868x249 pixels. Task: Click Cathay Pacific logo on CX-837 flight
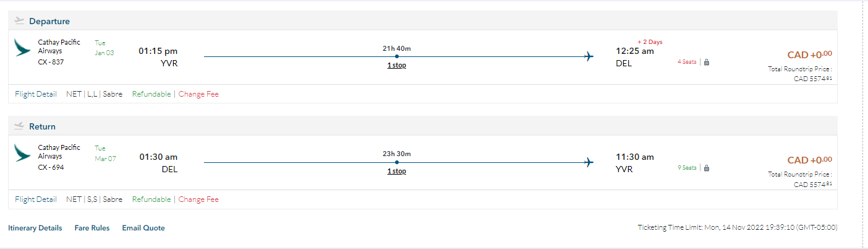pyautogui.click(x=23, y=48)
